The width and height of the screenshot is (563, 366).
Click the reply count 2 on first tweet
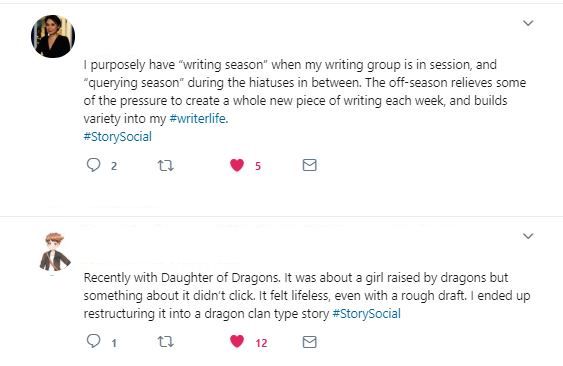tap(114, 166)
